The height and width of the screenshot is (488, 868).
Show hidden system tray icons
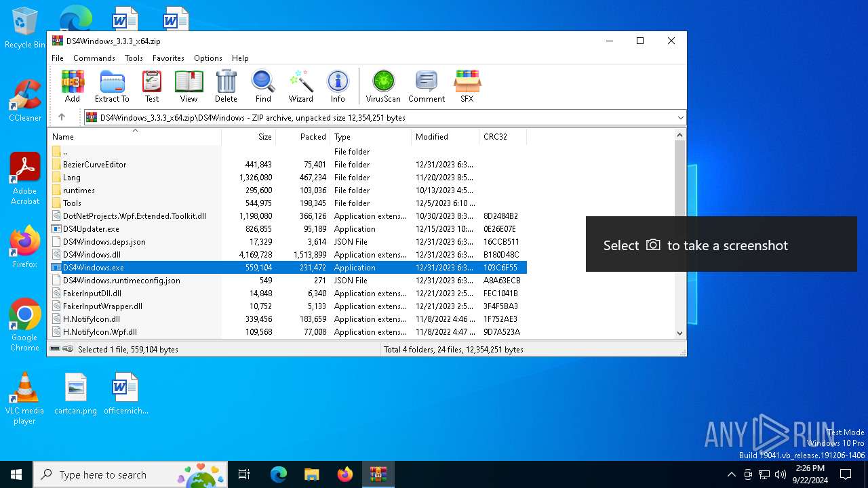click(731, 474)
